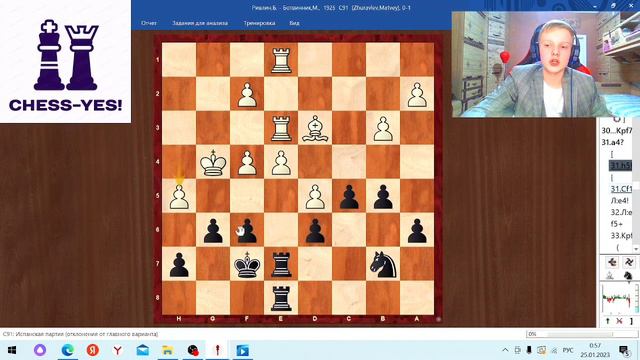Image resolution: width=640 pixels, height=360 pixels.
Task: Open the Отчет menu
Action: click(149, 23)
